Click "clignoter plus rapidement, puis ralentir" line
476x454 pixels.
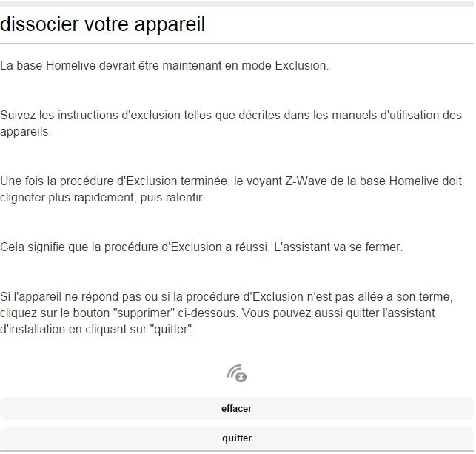click(101, 197)
